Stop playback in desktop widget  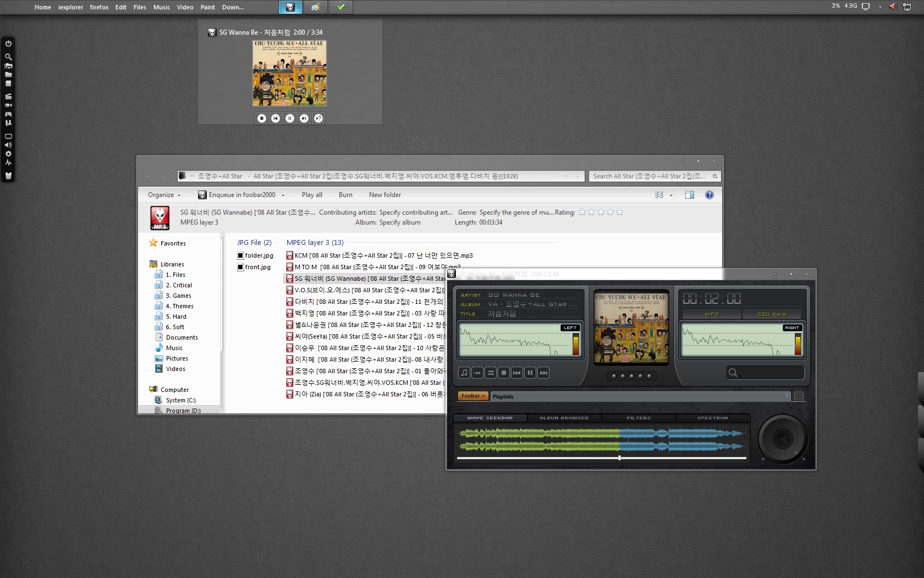(x=262, y=118)
